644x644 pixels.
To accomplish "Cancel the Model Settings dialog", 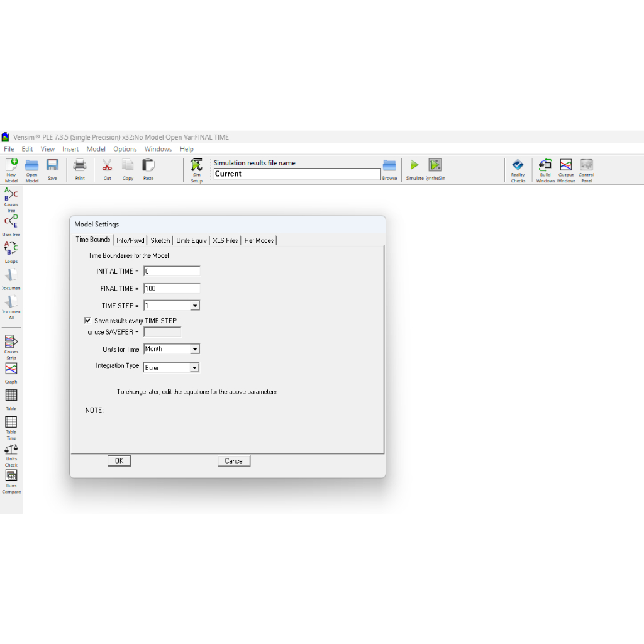I will coord(234,461).
